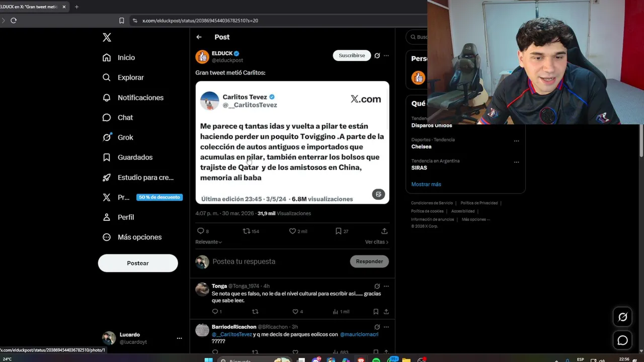Viewport: 644px width, 362px height.
Task: Click the Grok icon on BarriodeRicachon reply
Action: click(377, 327)
